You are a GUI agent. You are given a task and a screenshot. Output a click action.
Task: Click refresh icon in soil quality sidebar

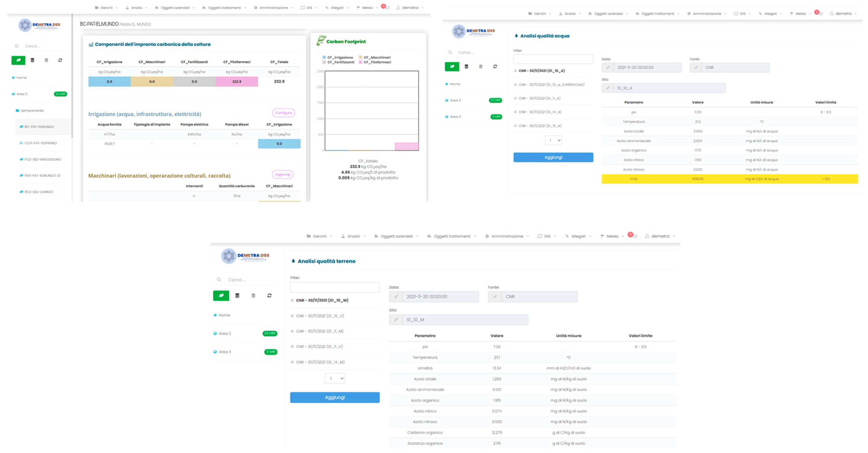269,295
